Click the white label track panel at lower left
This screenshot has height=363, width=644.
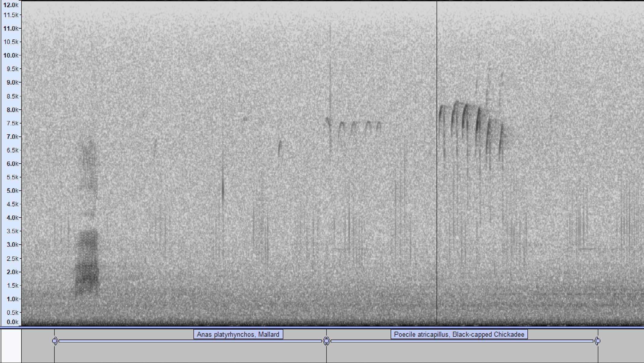coord(11,346)
